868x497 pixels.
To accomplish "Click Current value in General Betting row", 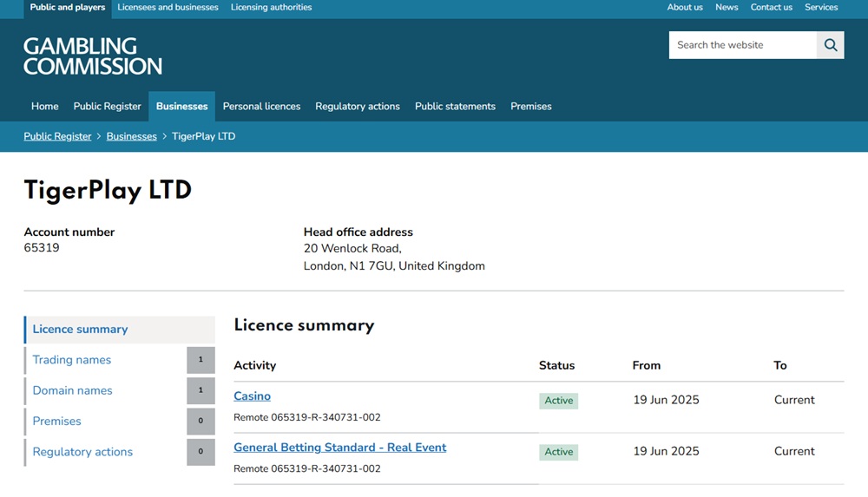I will click(794, 452).
